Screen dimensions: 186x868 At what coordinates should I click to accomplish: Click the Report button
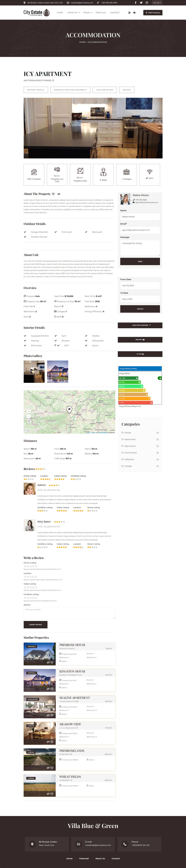point(140,340)
